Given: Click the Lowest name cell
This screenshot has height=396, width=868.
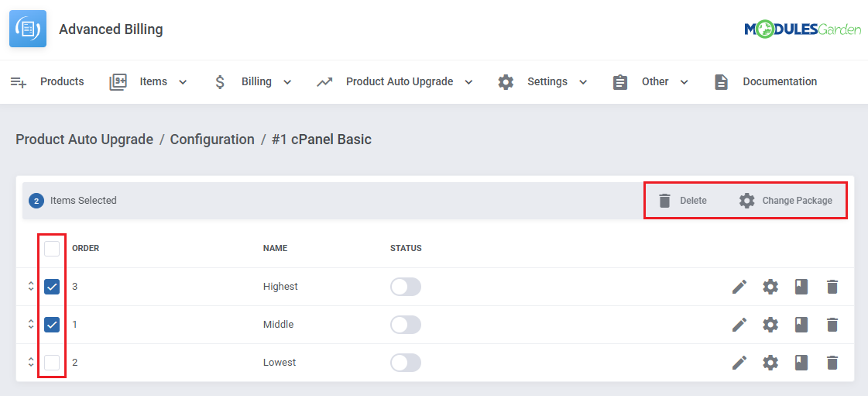Looking at the screenshot, I should pyautogui.click(x=280, y=363).
